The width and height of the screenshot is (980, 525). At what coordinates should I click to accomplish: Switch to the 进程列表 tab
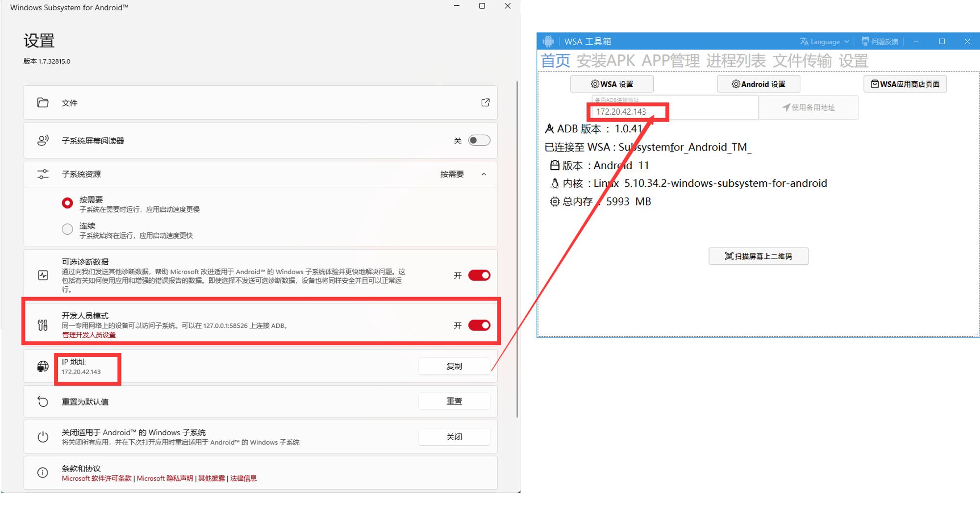(x=736, y=61)
